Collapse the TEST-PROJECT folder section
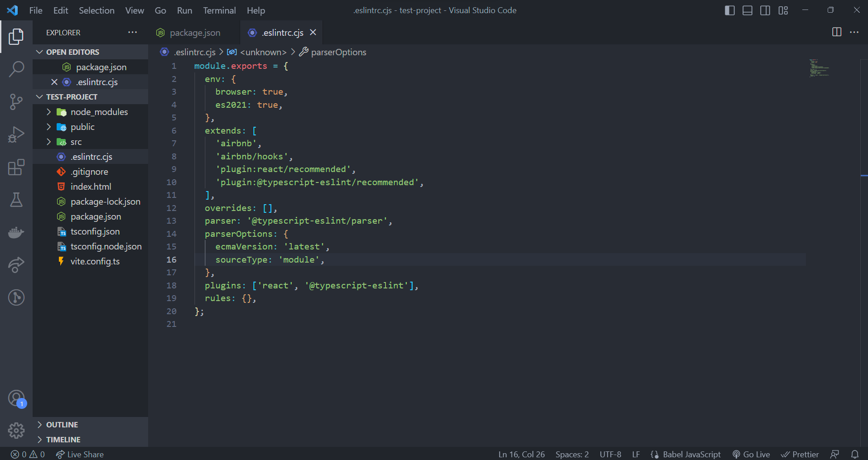Viewport: 868px width, 460px height. click(x=91, y=97)
